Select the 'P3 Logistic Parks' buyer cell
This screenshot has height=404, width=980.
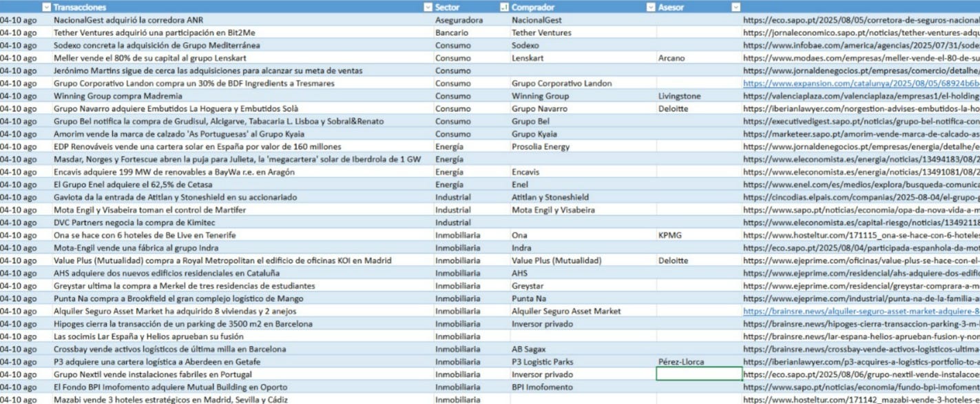click(583, 361)
